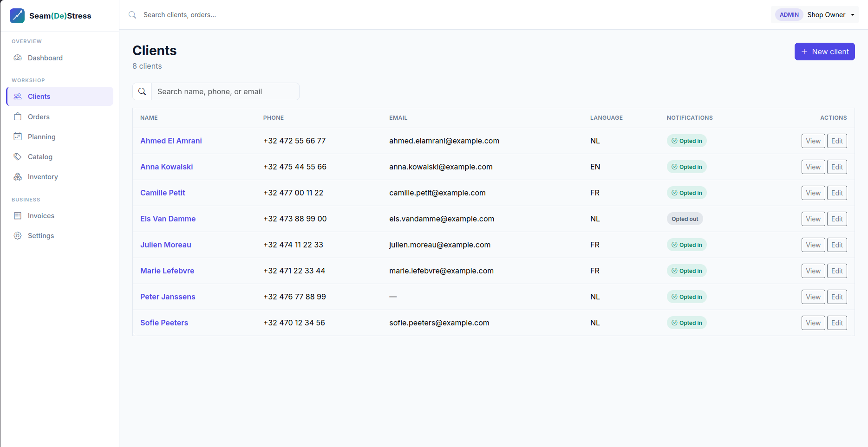Click the Language column header
Image resolution: width=868 pixels, height=447 pixels.
tap(607, 118)
